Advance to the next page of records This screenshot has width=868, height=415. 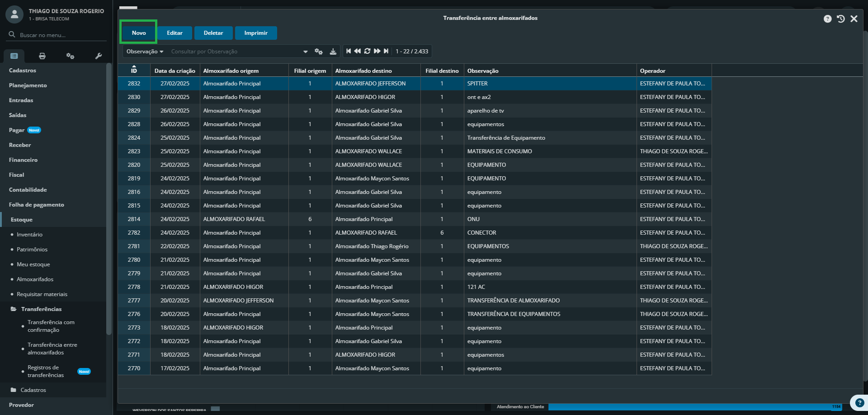tap(377, 51)
